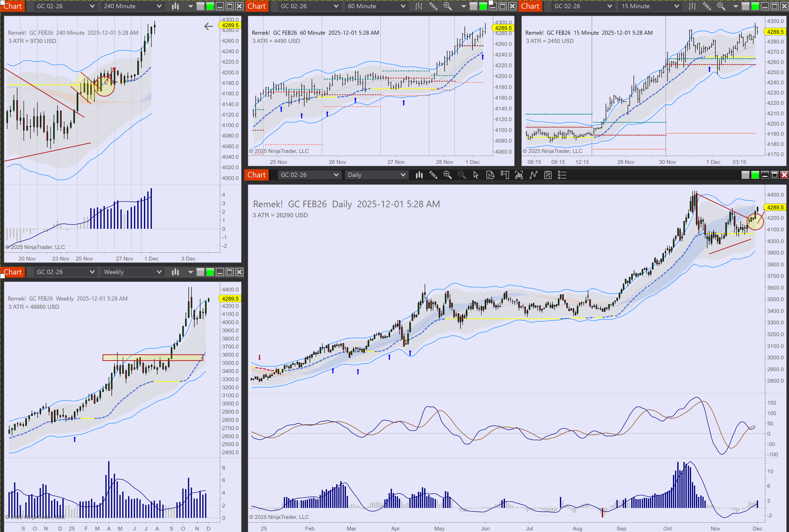The width and height of the screenshot is (789, 532).
Task: Open Data Box icon on Daily chart
Action: [490, 175]
